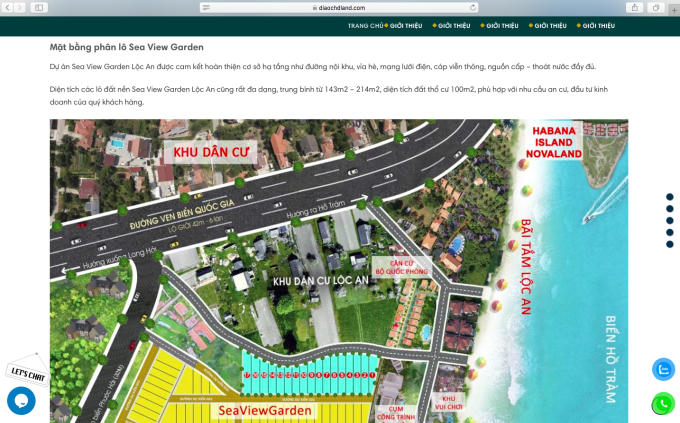Go back with Safari's back arrow
Viewport: 680px width, 423px height.
coord(8,7)
